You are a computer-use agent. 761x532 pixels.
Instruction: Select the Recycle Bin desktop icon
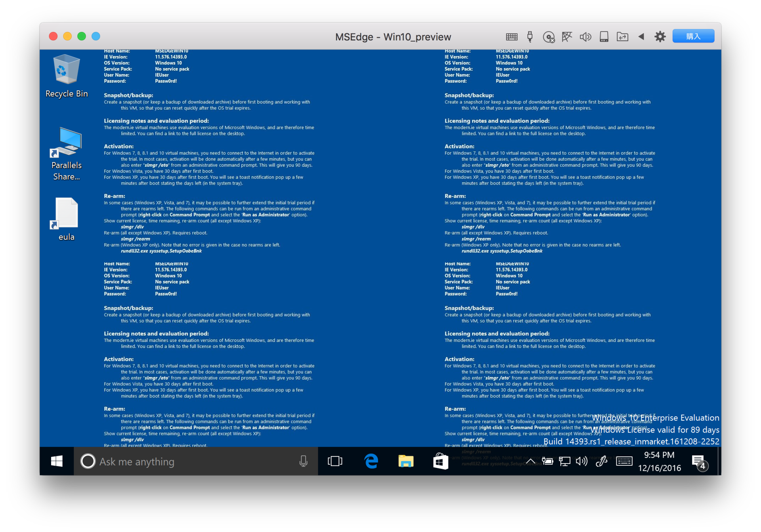click(x=67, y=76)
